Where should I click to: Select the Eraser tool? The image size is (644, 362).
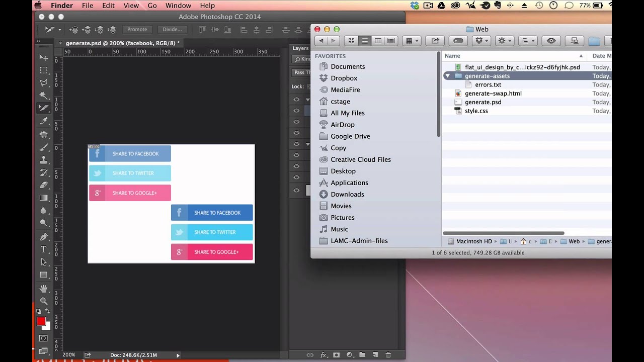(x=44, y=185)
